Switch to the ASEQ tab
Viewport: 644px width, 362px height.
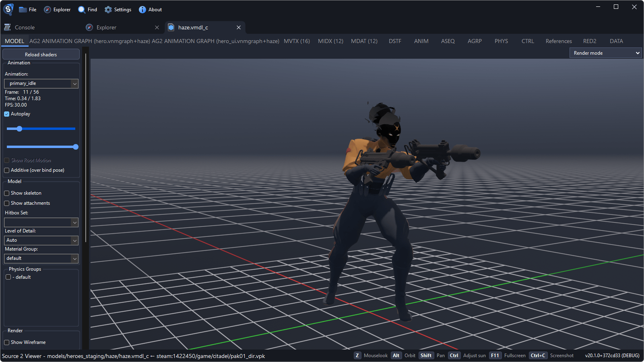click(448, 41)
